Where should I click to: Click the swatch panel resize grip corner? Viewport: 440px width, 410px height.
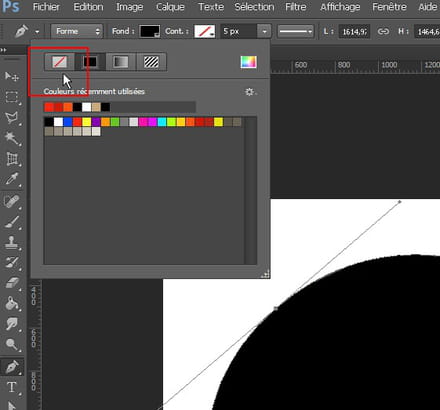click(265, 275)
